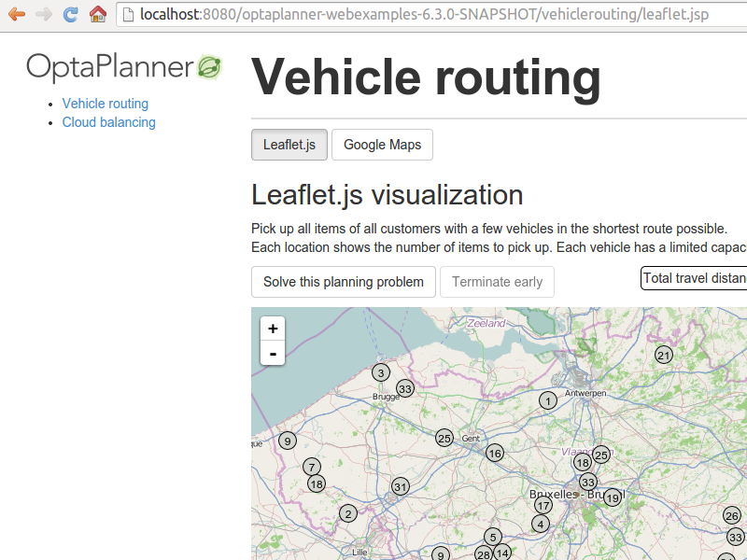Viewport: 747px width, 560px height.
Task: Click the browser forward arrow
Action: click(x=43, y=14)
